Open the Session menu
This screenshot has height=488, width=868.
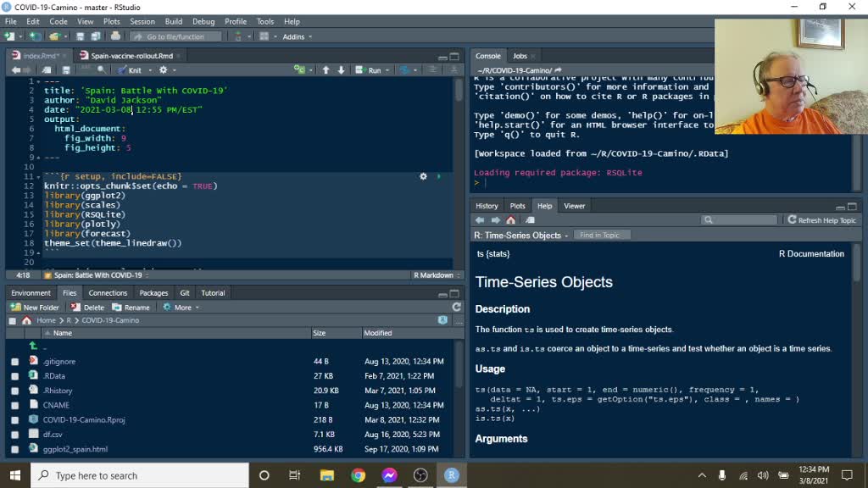tap(142, 21)
